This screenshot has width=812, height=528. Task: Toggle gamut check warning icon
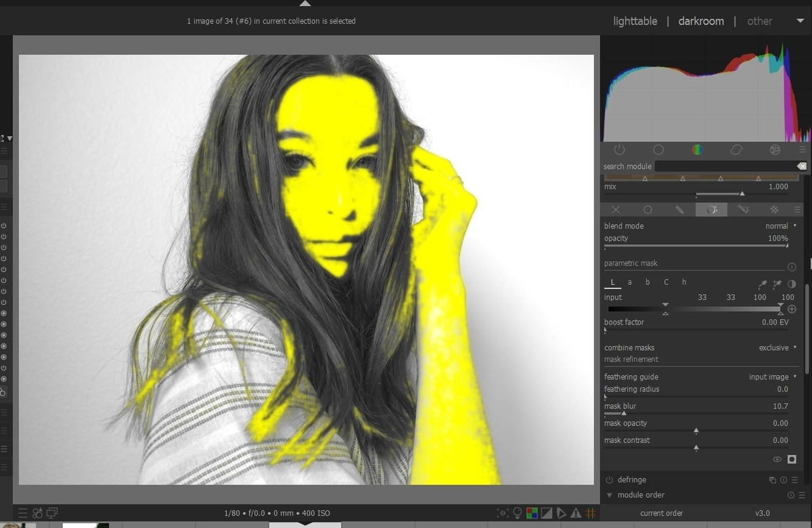click(576, 513)
